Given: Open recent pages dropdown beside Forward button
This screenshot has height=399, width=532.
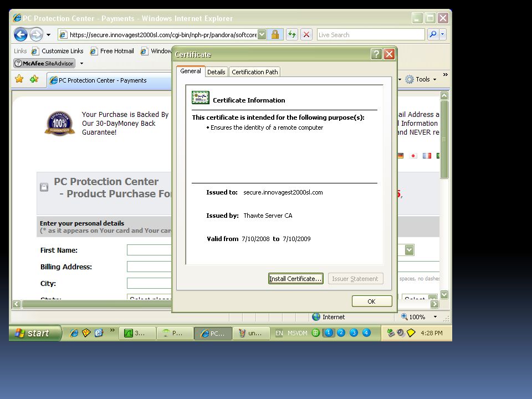Looking at the screenshot, I should 49,34.
